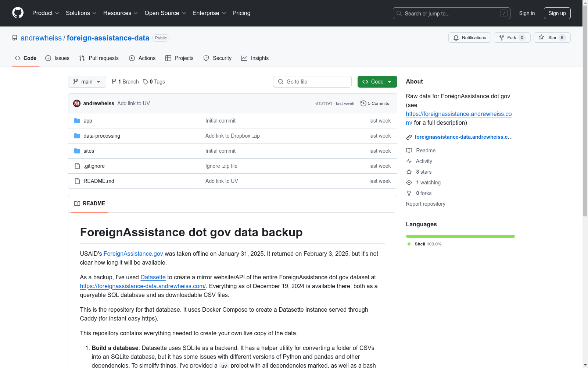This screenshot has width=588, height=368.
Task: Open commit 6131191
Action: pos(324,103)
